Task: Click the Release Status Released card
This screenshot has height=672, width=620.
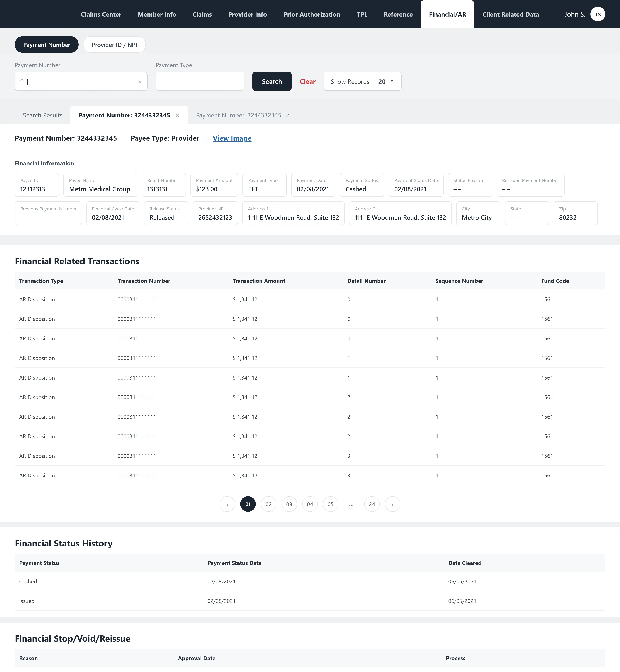Action: coord(166,213)
